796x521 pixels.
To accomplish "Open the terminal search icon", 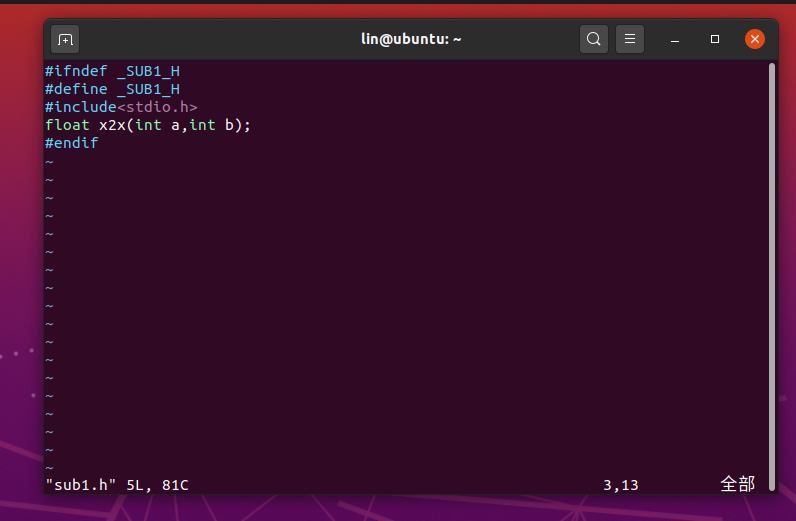I will (593, 39).
